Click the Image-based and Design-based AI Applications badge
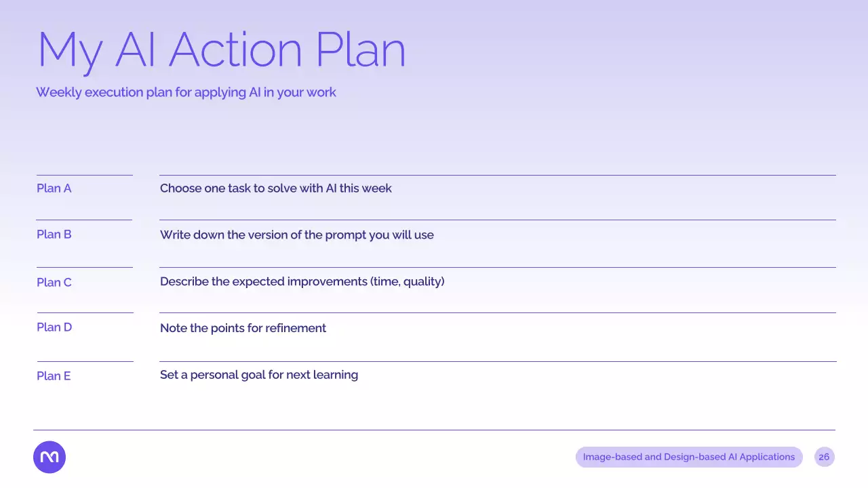Image resolution: width=868 pixels, height=488 pixels. tap(688, 457)
